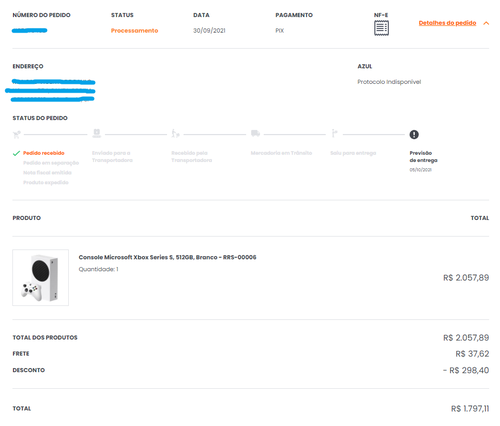Click the green checkmark beside Pedido recebido
This screenshot has height=426, width=500.
[x=16, y=153]
